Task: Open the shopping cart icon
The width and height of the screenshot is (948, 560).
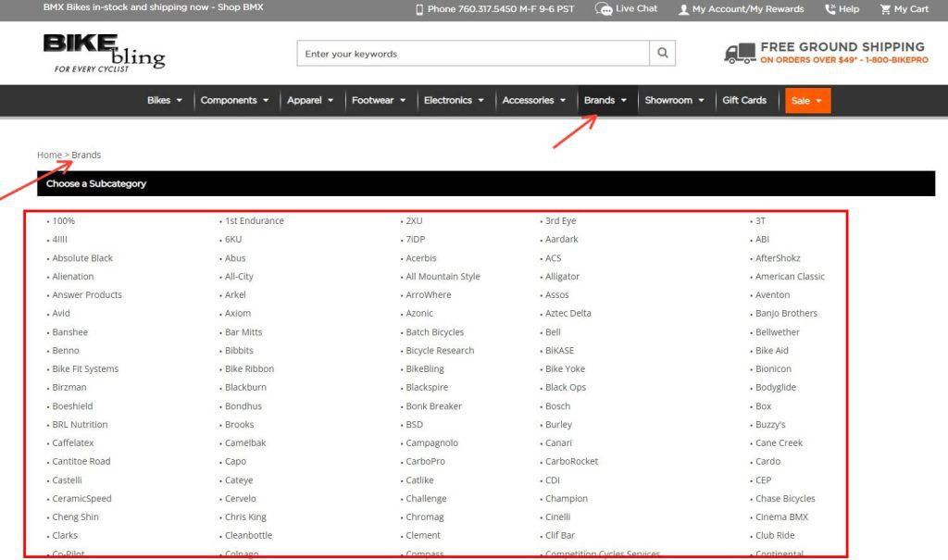Action: click(885, 9)
